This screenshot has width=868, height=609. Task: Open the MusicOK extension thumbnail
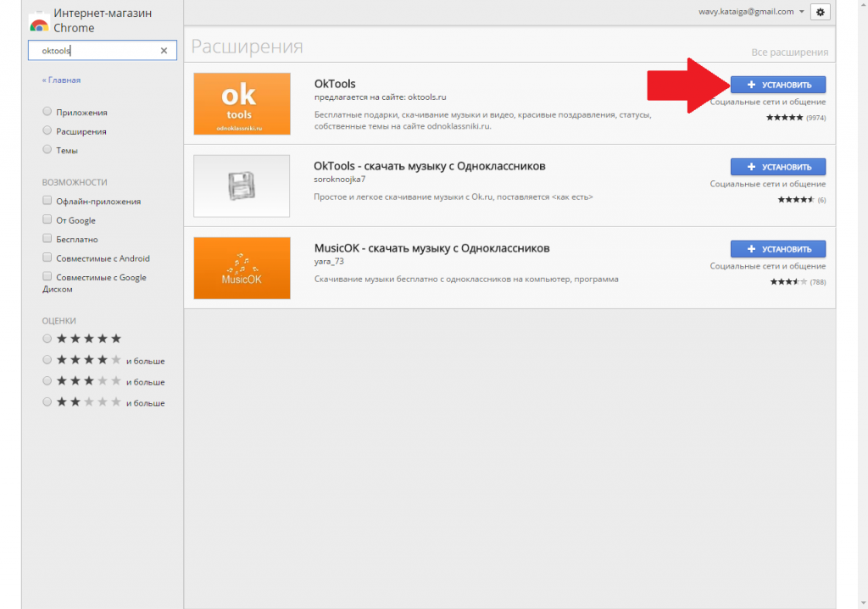[x=242, y=268]
